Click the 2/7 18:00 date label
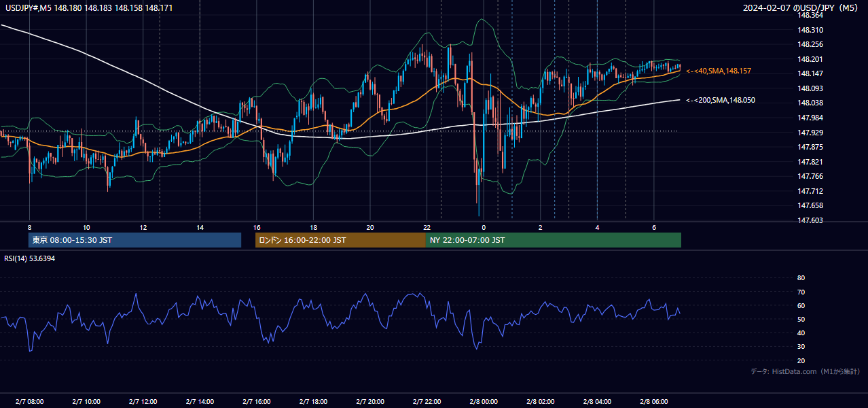Screen dimensions: 868x408 (x=313, y=401)
